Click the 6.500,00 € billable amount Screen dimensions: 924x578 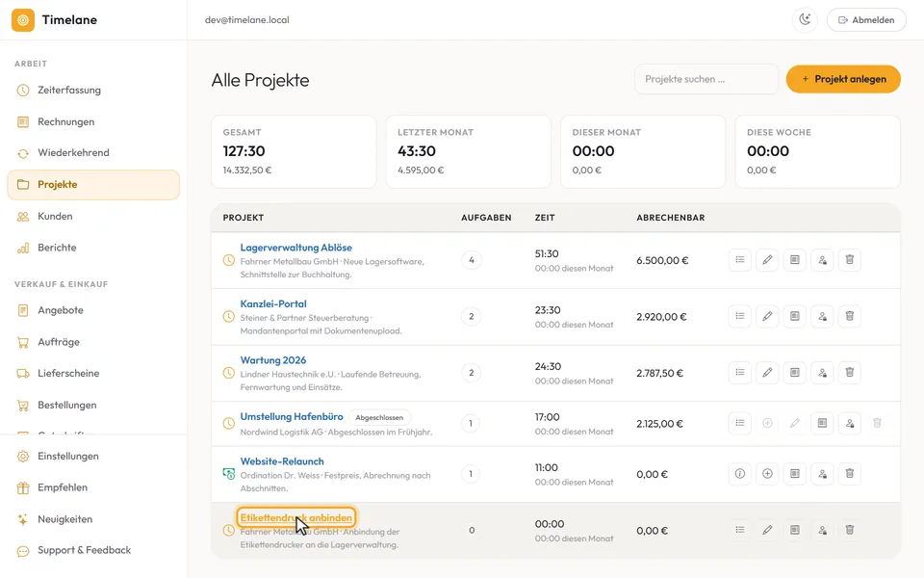click(662, 260)
